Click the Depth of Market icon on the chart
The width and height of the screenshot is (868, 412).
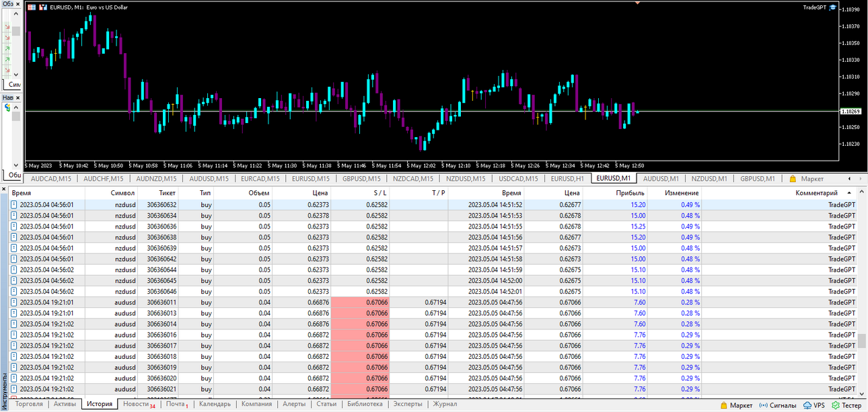tap(32, 7)
